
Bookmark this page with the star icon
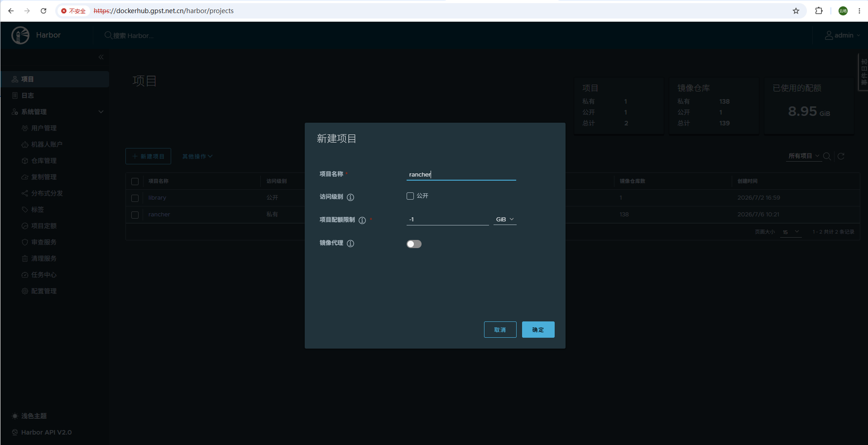pyautogui.click(x=796, y=11)
